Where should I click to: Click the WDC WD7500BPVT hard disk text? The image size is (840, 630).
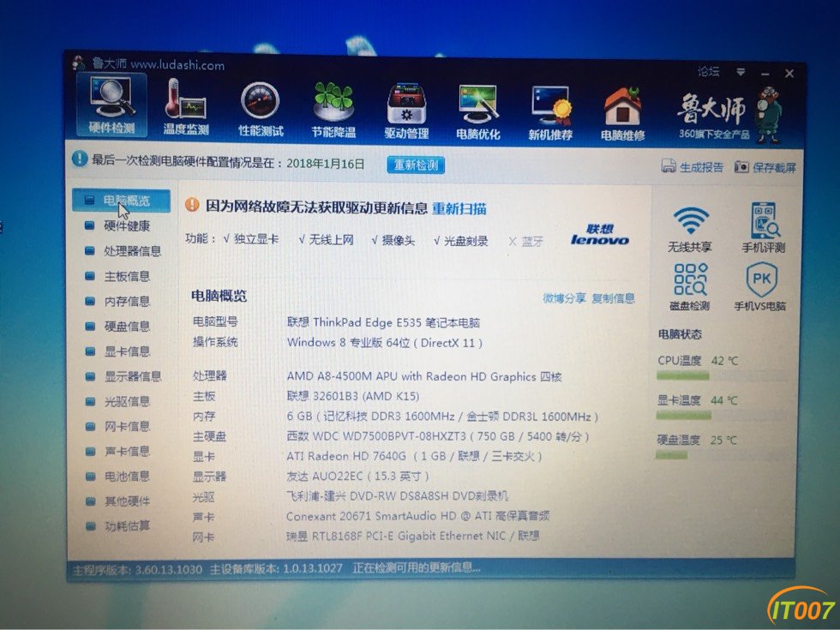point(438,436)
